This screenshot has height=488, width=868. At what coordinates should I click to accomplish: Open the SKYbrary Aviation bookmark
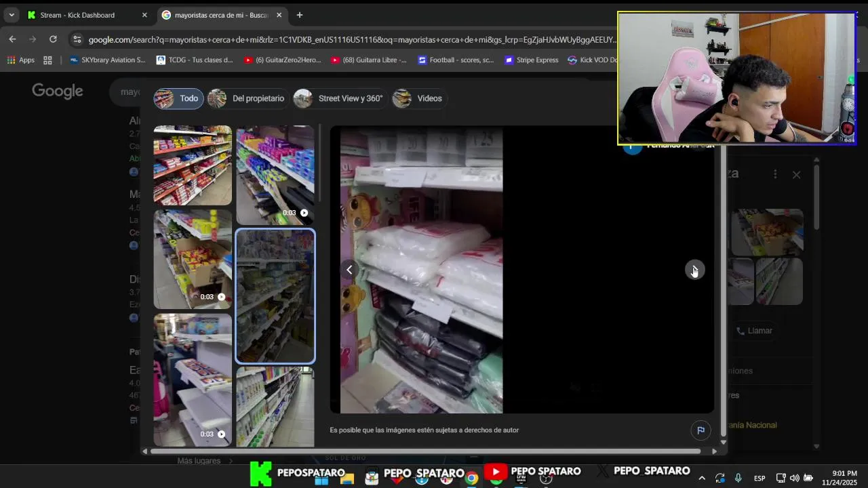[x=108, y=60]
